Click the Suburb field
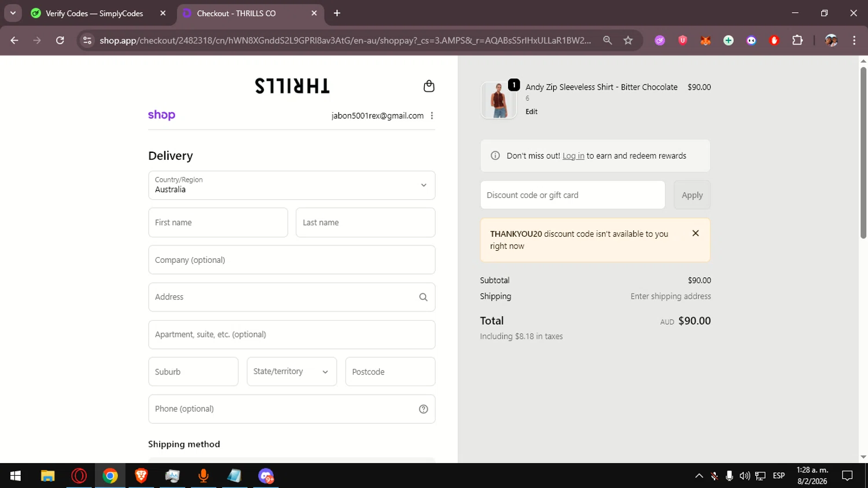The height and width of the screenshot is (488, 868). (193, 372)
